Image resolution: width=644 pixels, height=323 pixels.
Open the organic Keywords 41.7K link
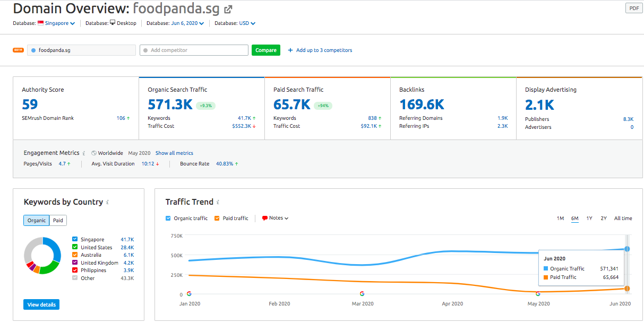click(x=244, y=118)
